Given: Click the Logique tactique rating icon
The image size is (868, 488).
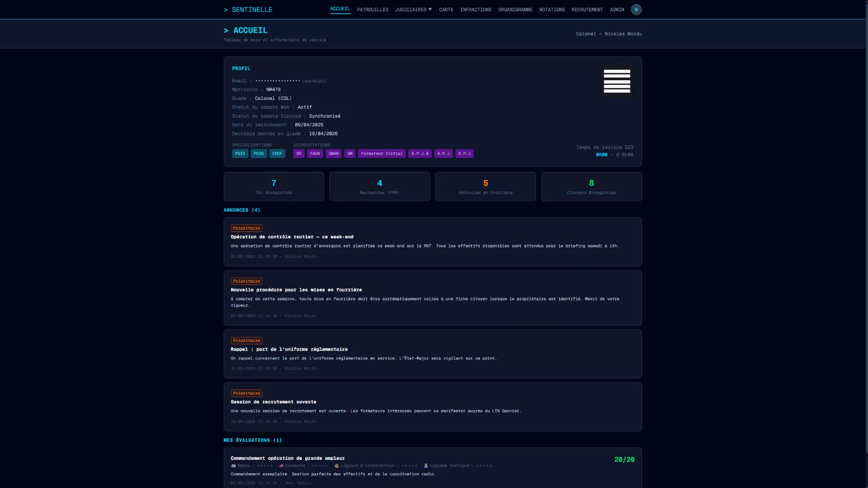Looking at the screenshot, I should (x=426, y=466).
